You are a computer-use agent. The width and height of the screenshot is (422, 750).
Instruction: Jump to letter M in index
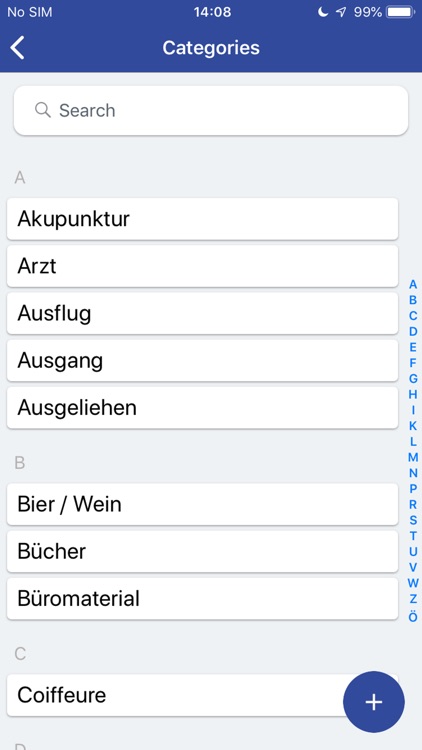coord(413,457)
